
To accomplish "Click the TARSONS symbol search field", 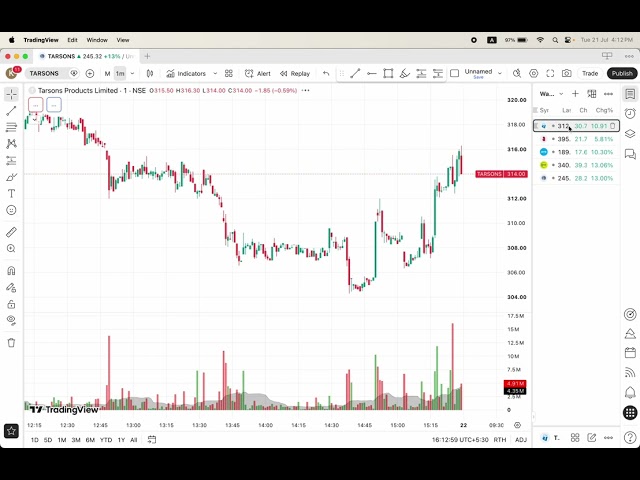I will (44, 73).
